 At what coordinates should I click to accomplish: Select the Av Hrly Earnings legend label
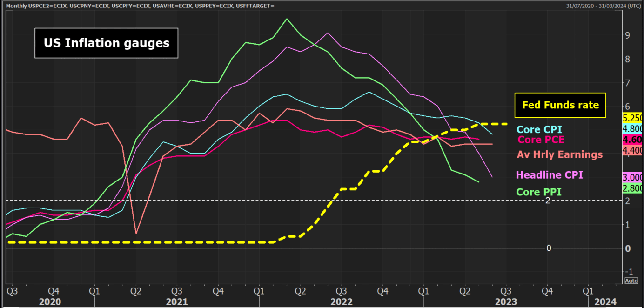[560, 154]
